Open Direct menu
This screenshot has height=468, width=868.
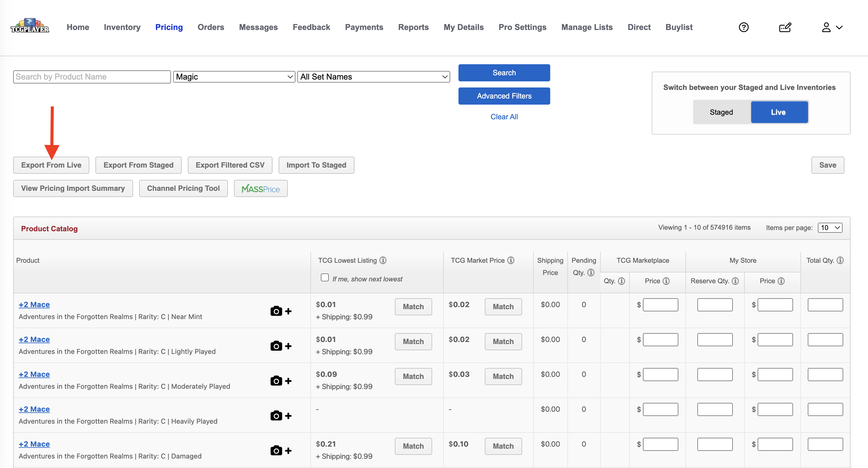[639, 27]
